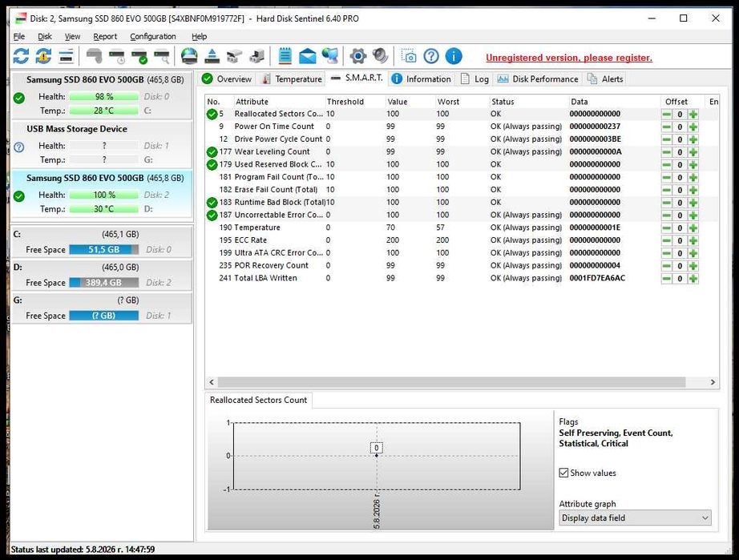739x560 pixels.
Task: Click the eject disk toolbar icon
Action: click(x=212, y=57)
